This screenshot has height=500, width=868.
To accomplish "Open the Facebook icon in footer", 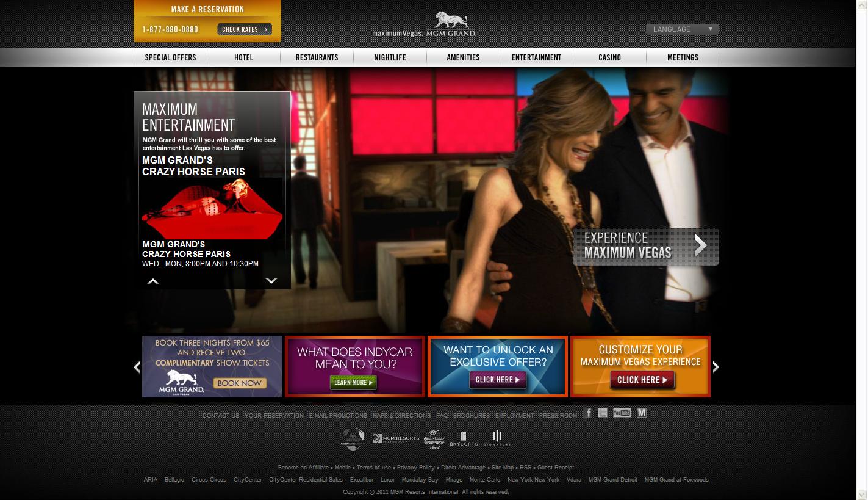I will (x=587, y=413).
